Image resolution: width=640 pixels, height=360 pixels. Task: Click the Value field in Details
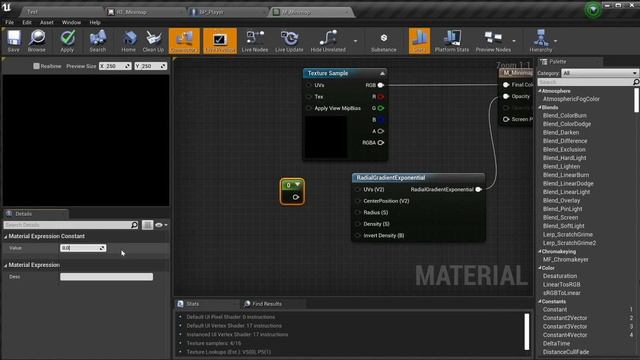[x=83, y=248]
